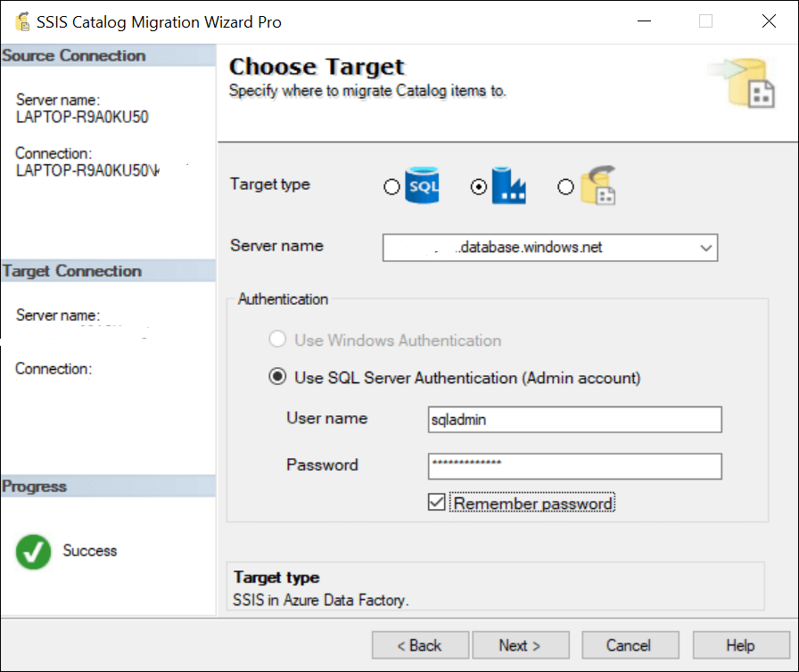799x672 pixels.
Task: Click the Success status text
Action: click(x=90, y=551)
